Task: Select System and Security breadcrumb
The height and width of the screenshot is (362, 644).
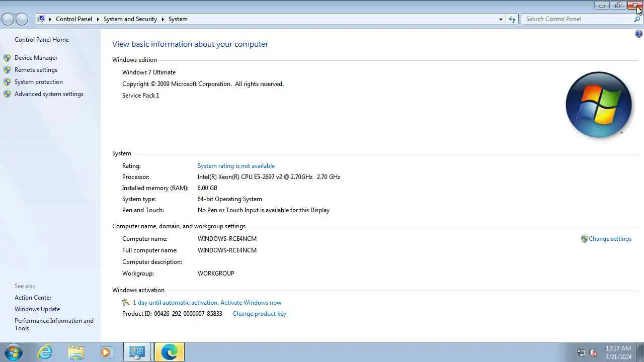Action: pyautogui.click(x=130, y=19)
